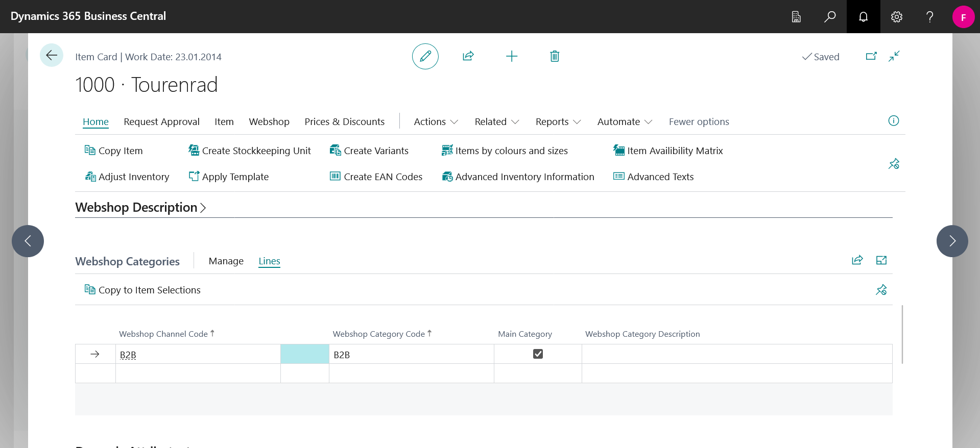980x448 pixels.
Task: Expand the Automate dropdown menu
Action: coord(625,121)
